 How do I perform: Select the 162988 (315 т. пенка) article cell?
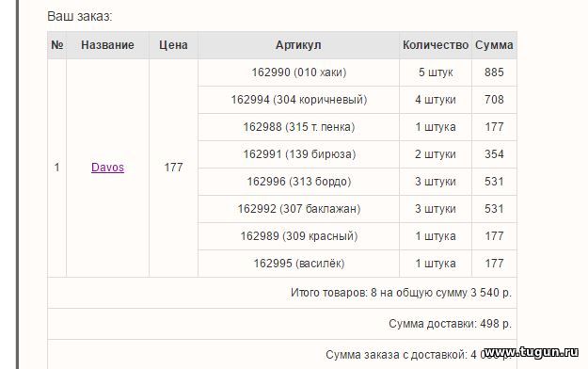click(298, 127)
